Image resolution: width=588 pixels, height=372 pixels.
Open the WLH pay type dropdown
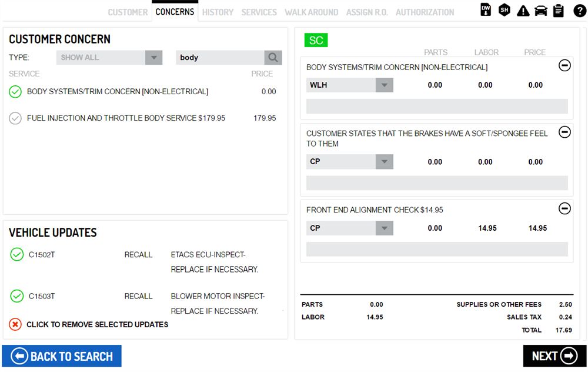(349, 85)
